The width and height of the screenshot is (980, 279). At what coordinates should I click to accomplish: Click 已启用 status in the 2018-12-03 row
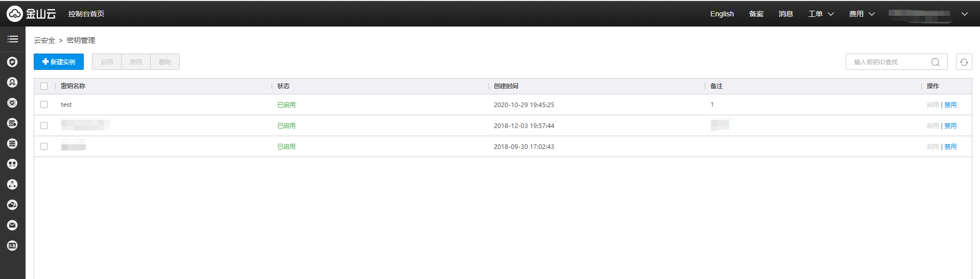[x=286, y=125]
